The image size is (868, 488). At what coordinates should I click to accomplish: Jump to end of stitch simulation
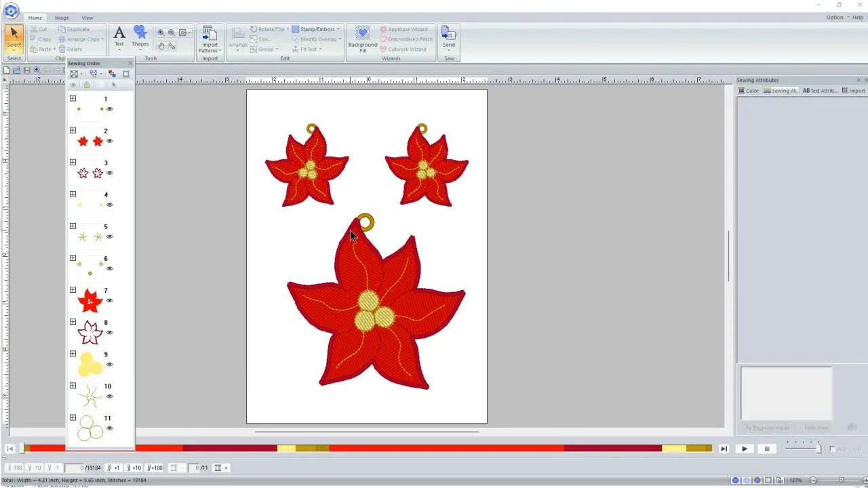coord(724,449)
